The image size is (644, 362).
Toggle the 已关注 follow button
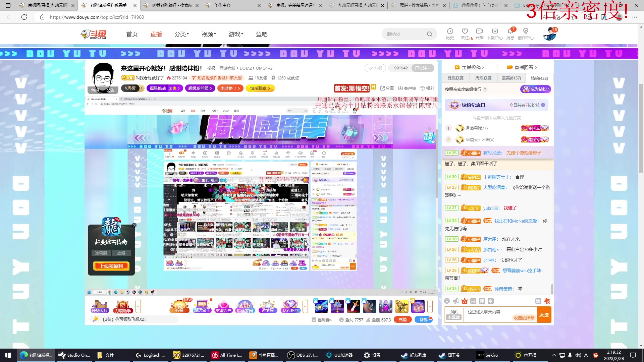[423, 68]
